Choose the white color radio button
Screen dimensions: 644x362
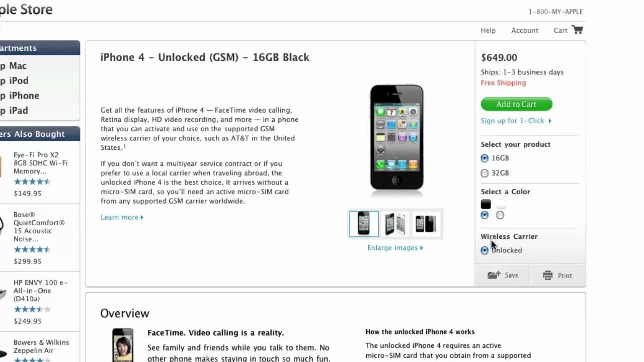click(x=500, y=215)
